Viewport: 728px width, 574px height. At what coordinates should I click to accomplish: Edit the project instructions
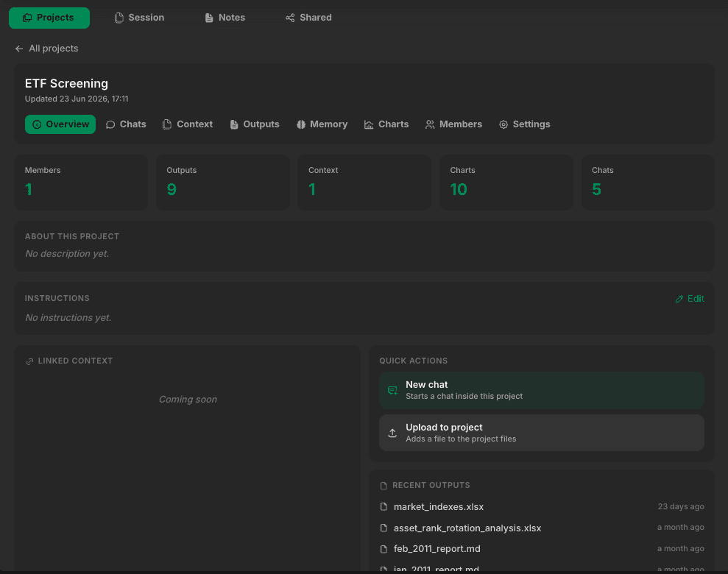click(690, 299)
